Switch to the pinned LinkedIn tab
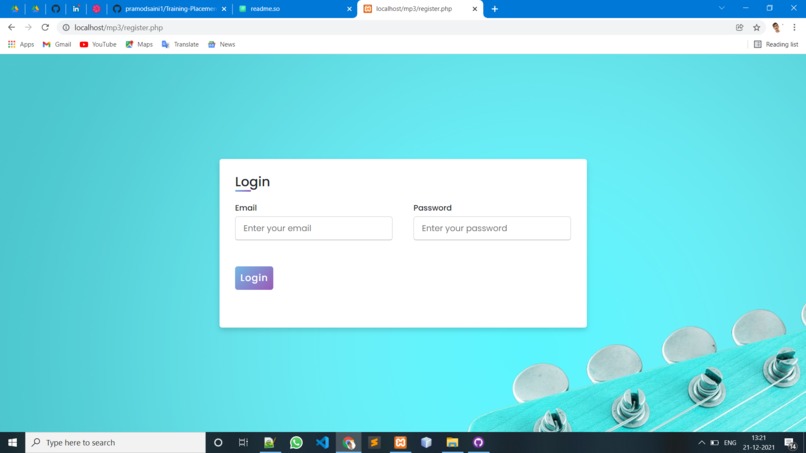 (76, 9)
